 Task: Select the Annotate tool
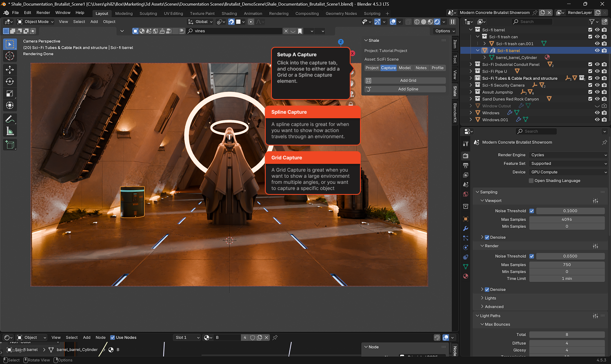click(10, 119)
